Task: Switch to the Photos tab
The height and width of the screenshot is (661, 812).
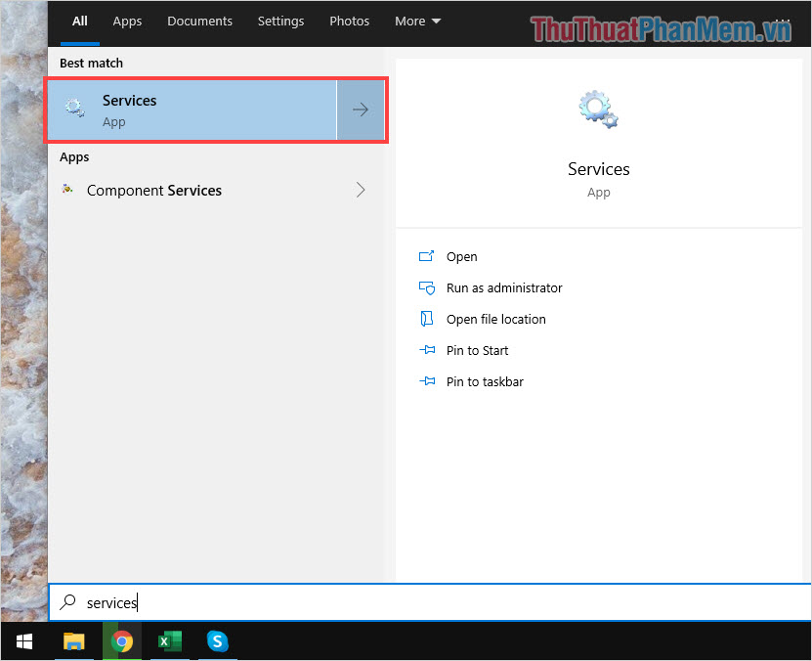Action: tap(349, 21)
